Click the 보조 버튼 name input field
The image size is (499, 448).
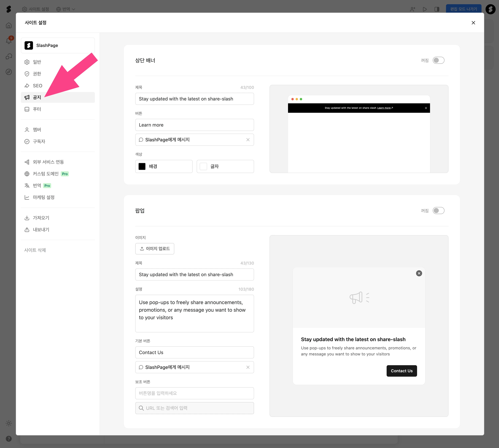[x=194, y=393]
